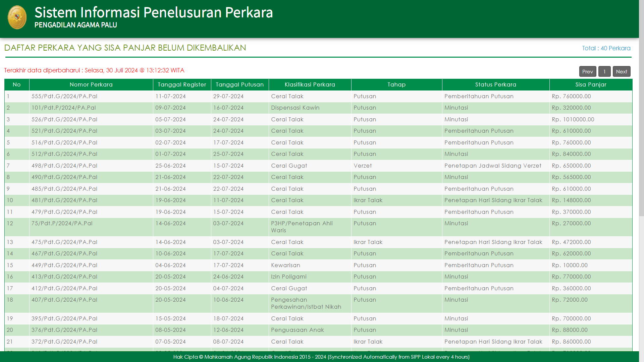Click the Nomor Perkara column header
The width and height of the screenshot is (644, 362).
tap(91, 85)
